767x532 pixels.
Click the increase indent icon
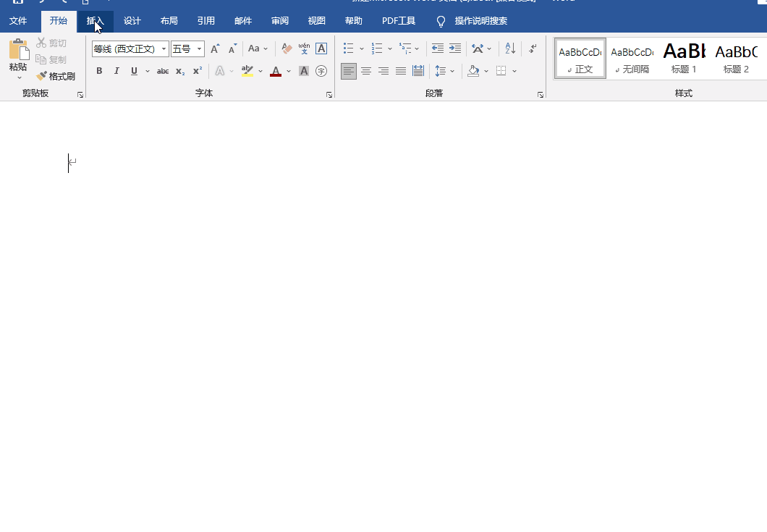pyautogui.click(x=454, y=48)
